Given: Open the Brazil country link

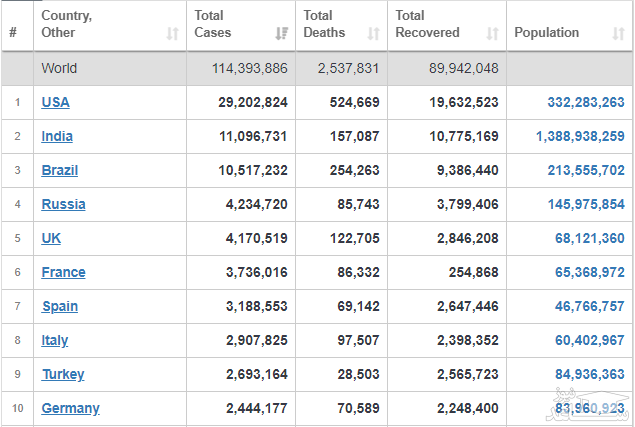Looking at the screenshot, I should click(x=60, y=170).
